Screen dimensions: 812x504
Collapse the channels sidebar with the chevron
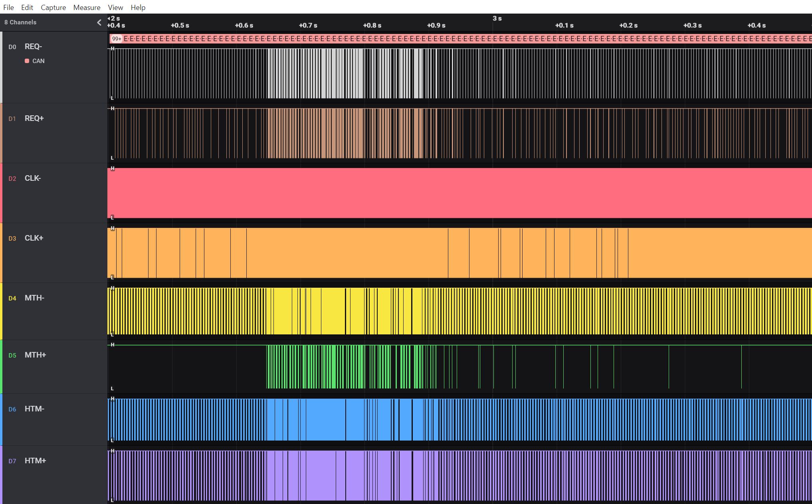(99, 22)
